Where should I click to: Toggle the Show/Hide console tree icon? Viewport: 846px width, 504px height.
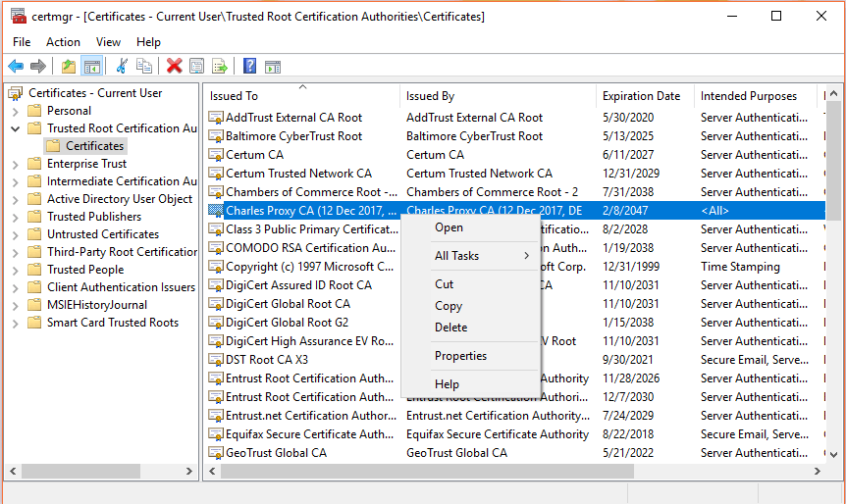tap(92, 67)
